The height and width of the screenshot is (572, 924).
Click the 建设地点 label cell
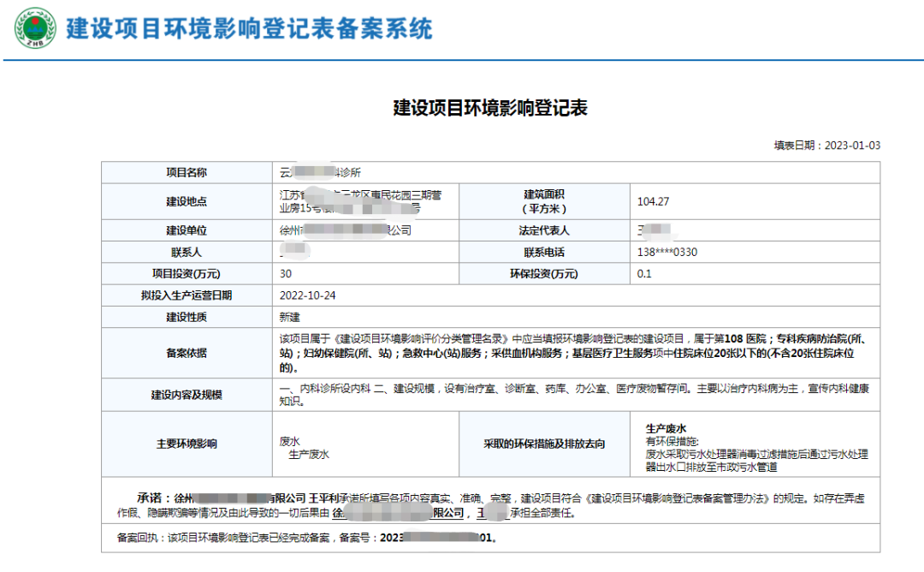186,202
